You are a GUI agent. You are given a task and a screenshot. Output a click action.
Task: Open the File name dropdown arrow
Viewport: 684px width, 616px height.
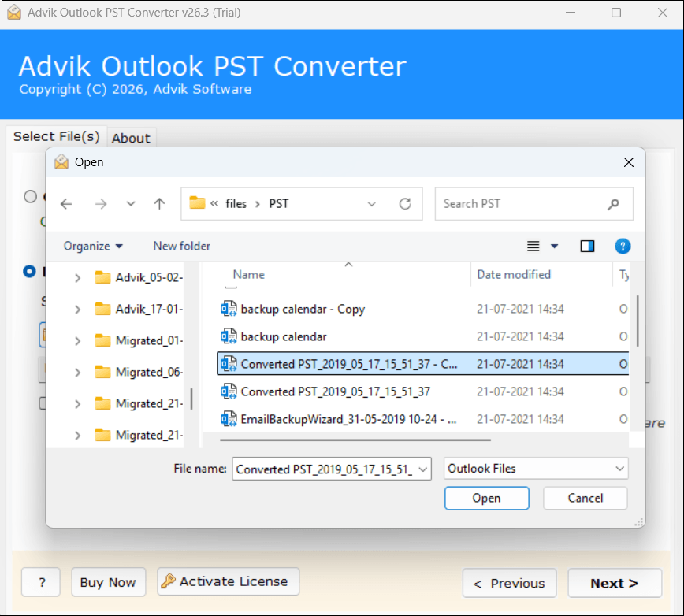click(422, 469)
